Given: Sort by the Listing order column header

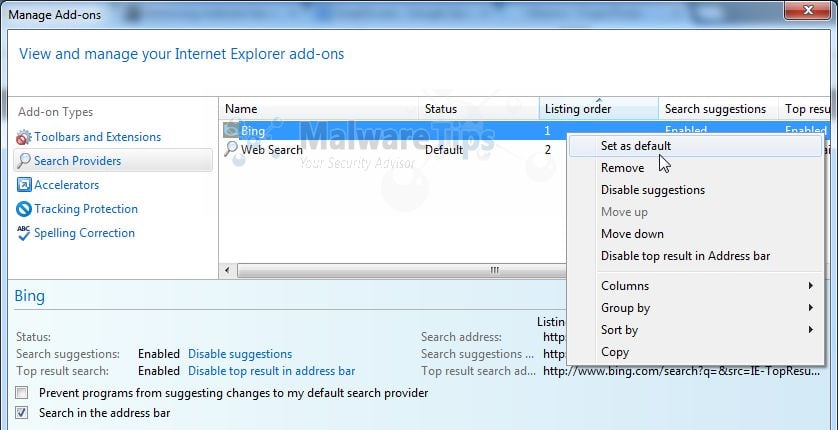Looking at the screenshot, I should tap(599, 109).
